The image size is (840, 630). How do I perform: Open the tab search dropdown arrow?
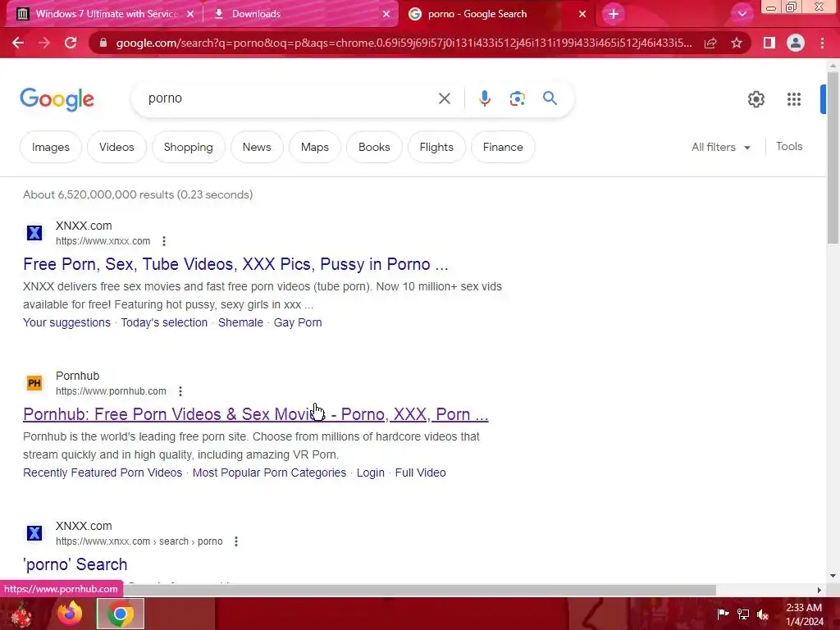742,14
